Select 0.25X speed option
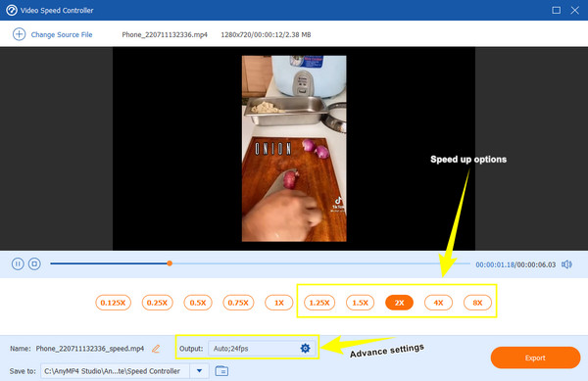Image resolution: width=588 pixels, height=381 pixels. (x=157, y=303)
